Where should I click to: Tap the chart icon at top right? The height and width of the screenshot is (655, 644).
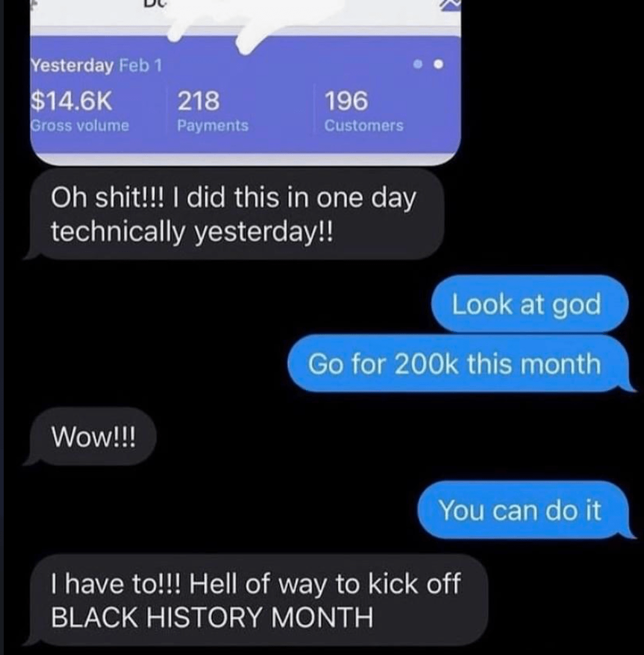click(450, 4)
